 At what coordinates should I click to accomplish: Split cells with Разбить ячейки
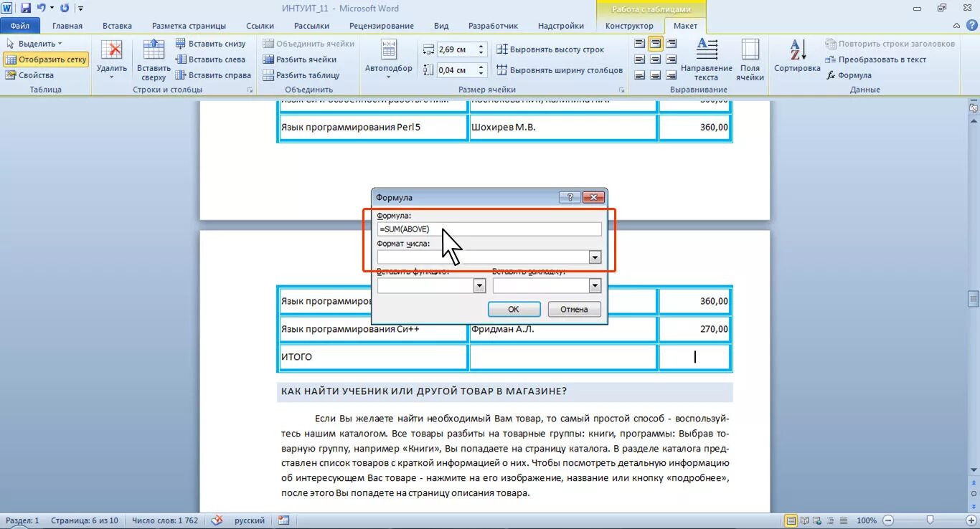300,59
